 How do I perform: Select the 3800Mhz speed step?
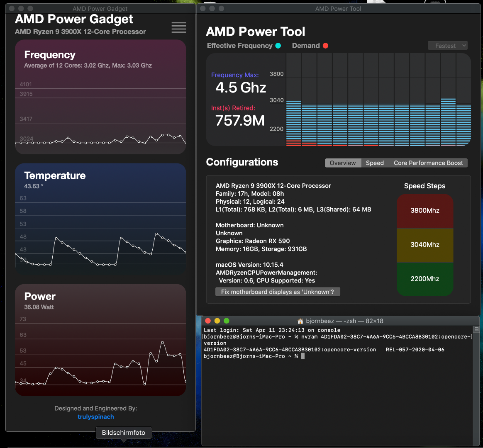425,211
